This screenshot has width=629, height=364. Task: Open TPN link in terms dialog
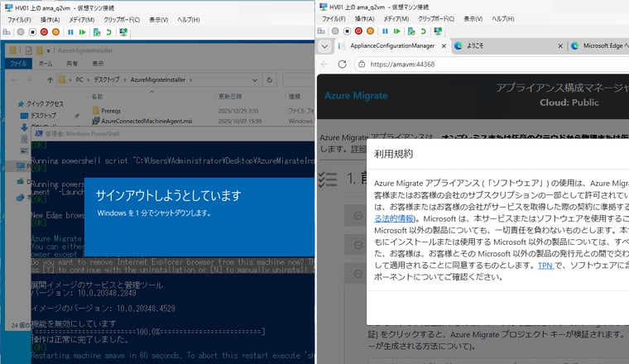click(545, 266)
